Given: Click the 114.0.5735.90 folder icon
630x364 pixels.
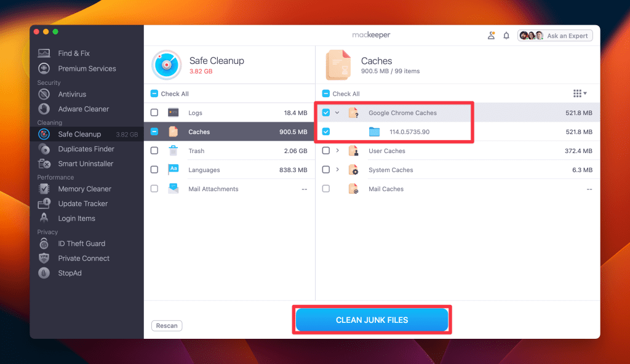Looking at the screenshot, I should pyautogui.click(x=374, y=132).
